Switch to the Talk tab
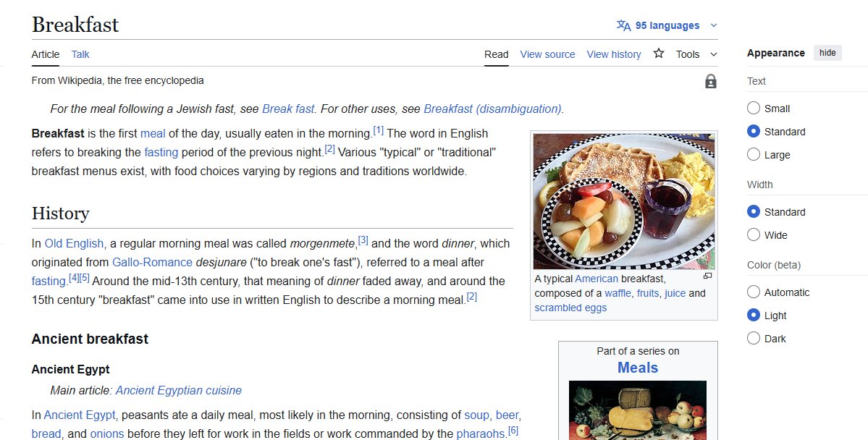Screen dimensions: 868x440 [x=80, y=54]
